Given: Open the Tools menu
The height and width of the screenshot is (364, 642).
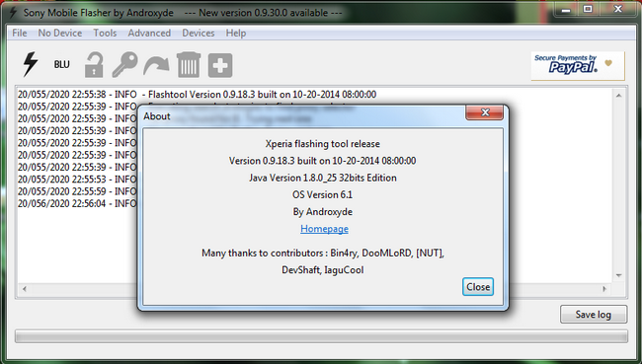Looking at the screenshot, I should [105, 34].
